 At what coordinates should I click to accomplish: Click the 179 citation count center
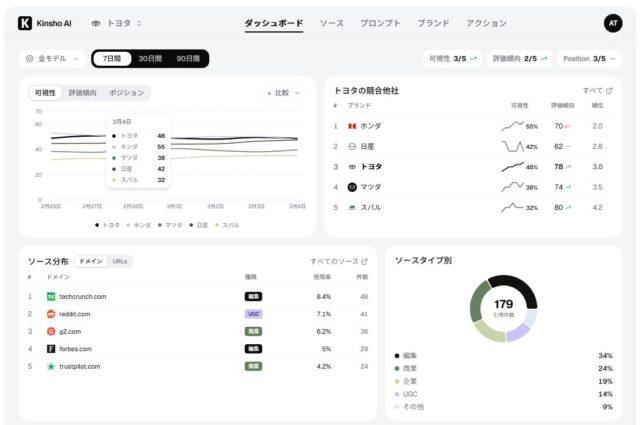click(x=503, y=304)
